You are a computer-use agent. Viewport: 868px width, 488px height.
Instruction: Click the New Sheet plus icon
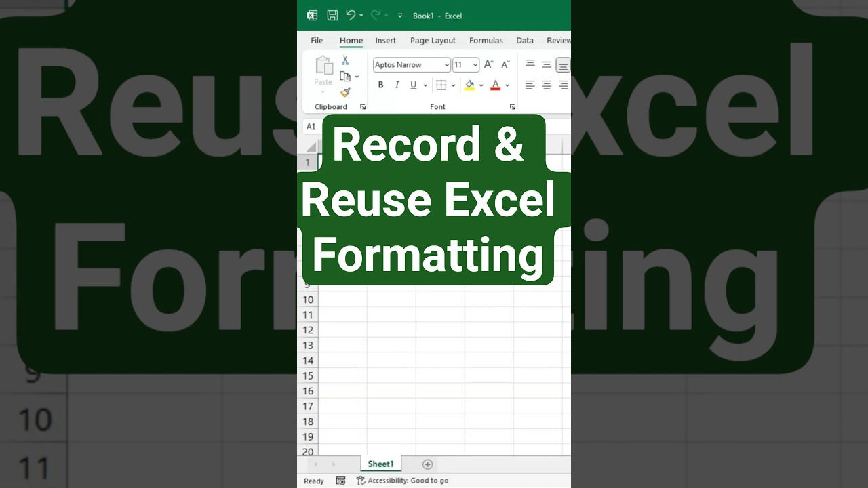427,464
